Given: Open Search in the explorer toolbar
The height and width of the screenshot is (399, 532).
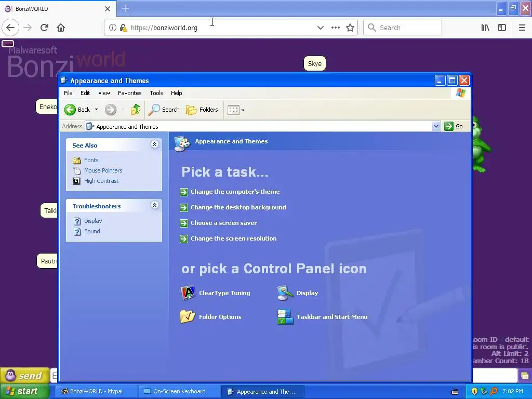Looking at the screenshot, I should 164,110.
